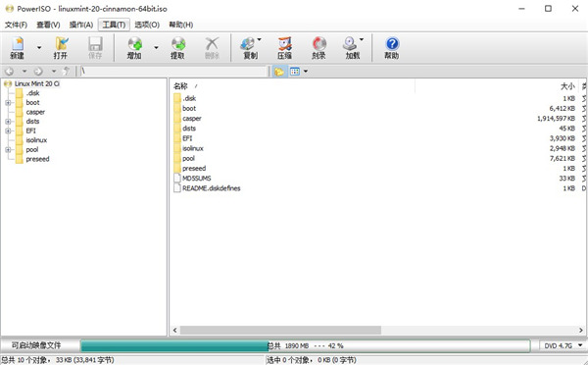Viewport: 588px width, 365px height.
Task: Click the New (新建) toolbar icon
Action: point(18,44)
